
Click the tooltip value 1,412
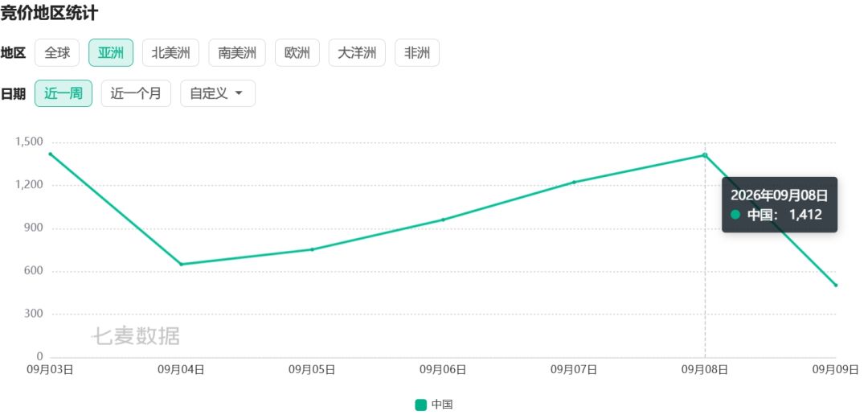[x=805, y=215]
